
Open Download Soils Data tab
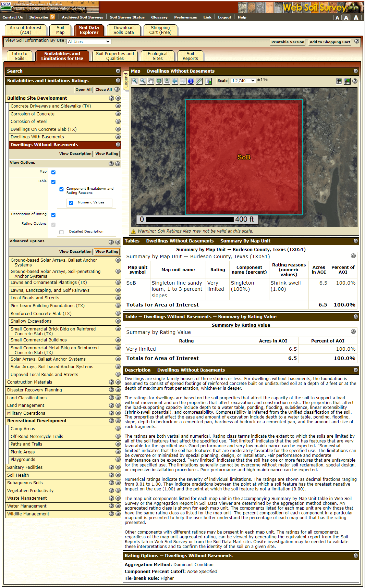click(x=124, y=30)
